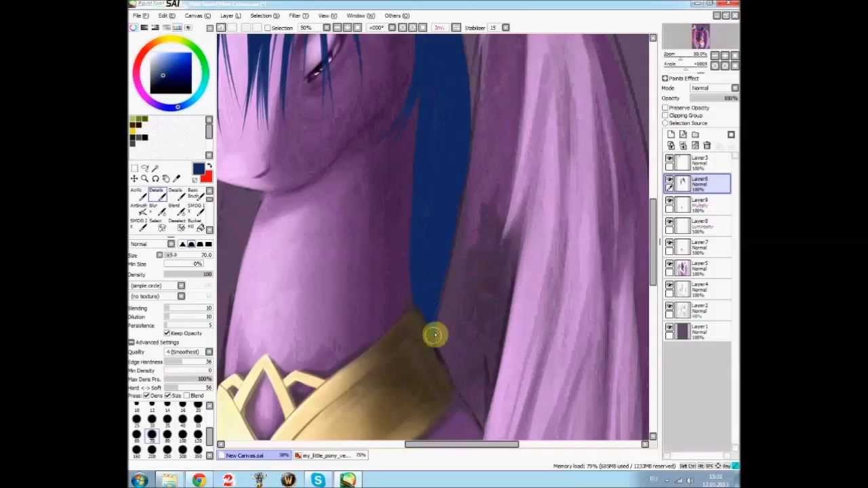The width and height of the screenshot is (868, 488).
Task: Pick brush size 100 circle
Action: 182,434
